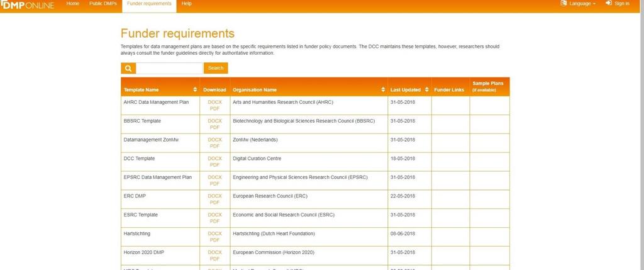Sort by Template Name arrows
Screen dimensions: 644x270
[x=195, y=89]
